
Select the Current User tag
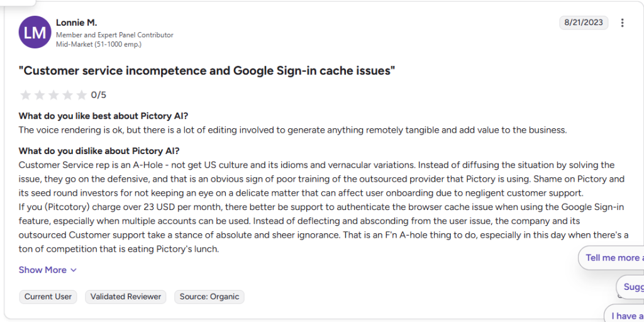pos(48,296)
